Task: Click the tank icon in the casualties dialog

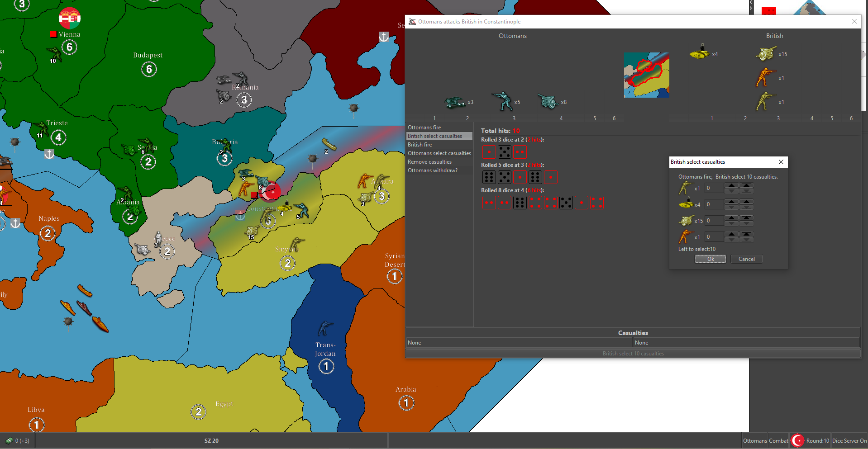Action: [686, 204]
